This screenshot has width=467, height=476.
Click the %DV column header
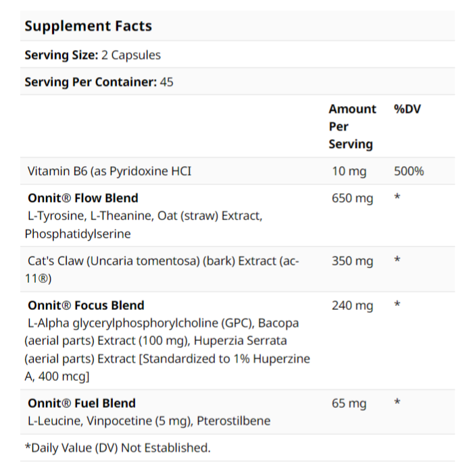tap(407, 109)
